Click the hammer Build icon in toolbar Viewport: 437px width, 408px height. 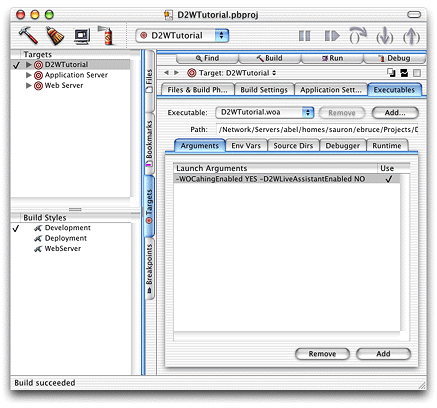28,35
